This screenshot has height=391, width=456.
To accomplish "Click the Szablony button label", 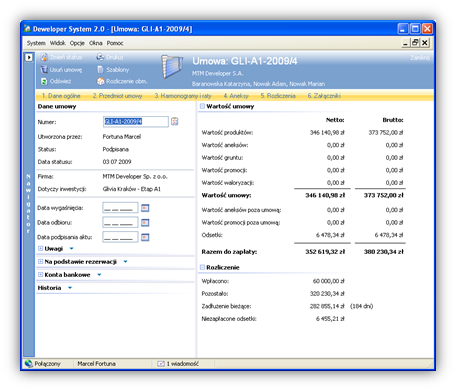I will (x=117, y=70).
